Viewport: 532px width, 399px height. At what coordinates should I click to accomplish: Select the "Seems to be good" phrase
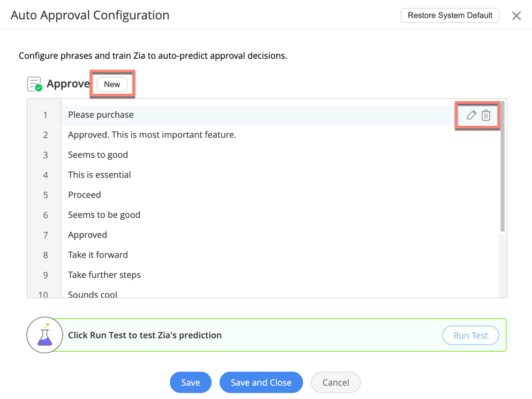[104, 215]
